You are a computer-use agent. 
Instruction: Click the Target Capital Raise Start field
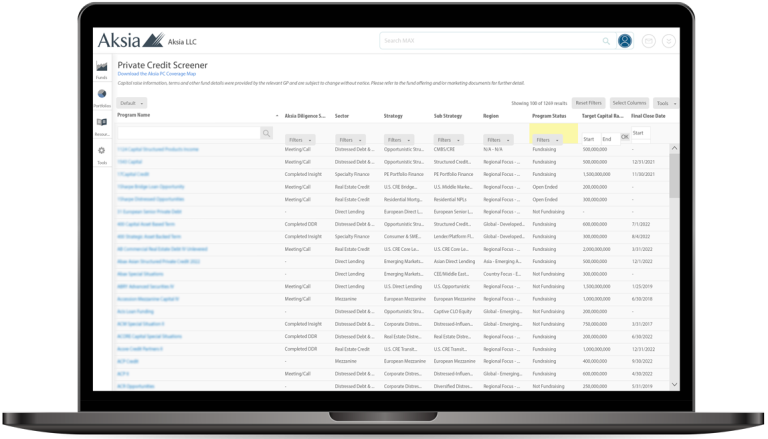coord(589,139)
